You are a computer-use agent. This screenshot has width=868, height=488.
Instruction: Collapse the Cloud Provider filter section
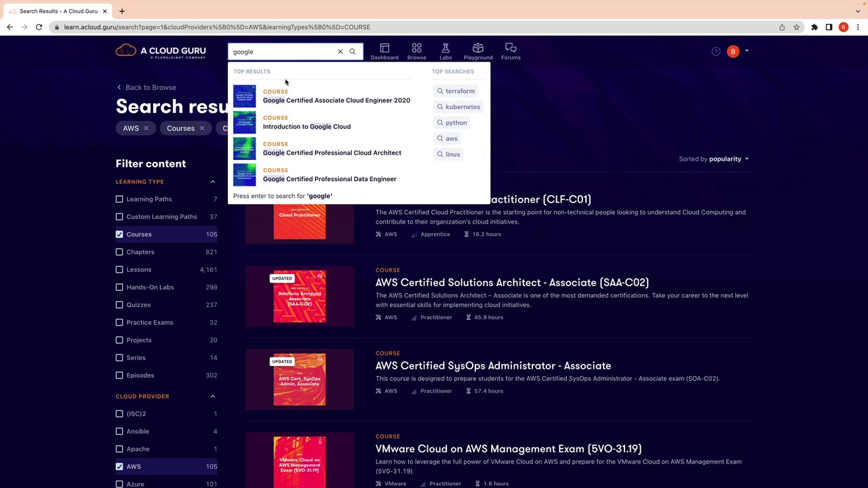coord(212,396)
